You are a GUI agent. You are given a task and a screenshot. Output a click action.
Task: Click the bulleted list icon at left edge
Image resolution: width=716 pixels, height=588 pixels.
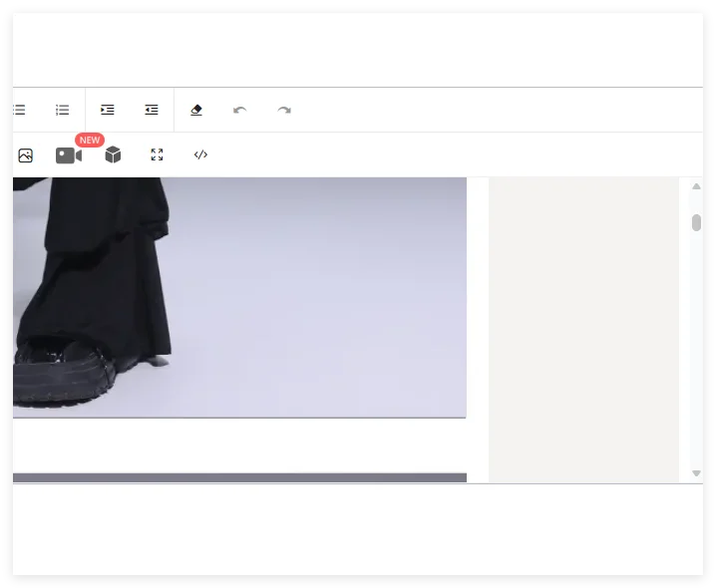[x=19, y=110]
